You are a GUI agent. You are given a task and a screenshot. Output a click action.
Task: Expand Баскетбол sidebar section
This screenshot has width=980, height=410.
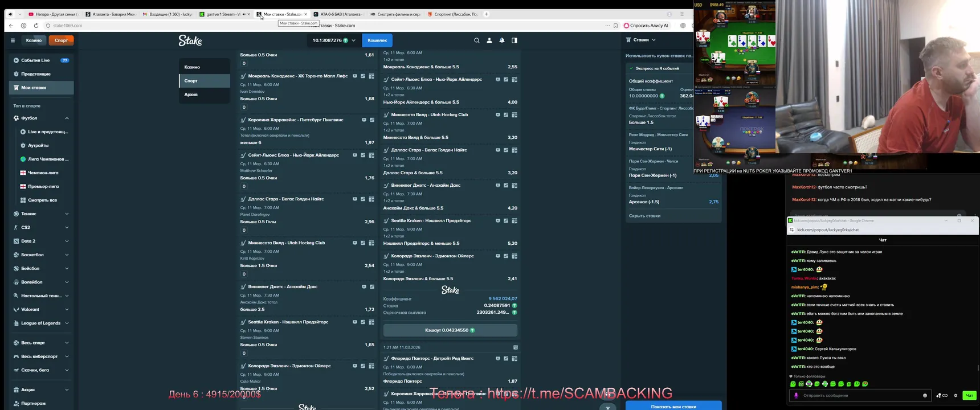click(x=67, y=255)
